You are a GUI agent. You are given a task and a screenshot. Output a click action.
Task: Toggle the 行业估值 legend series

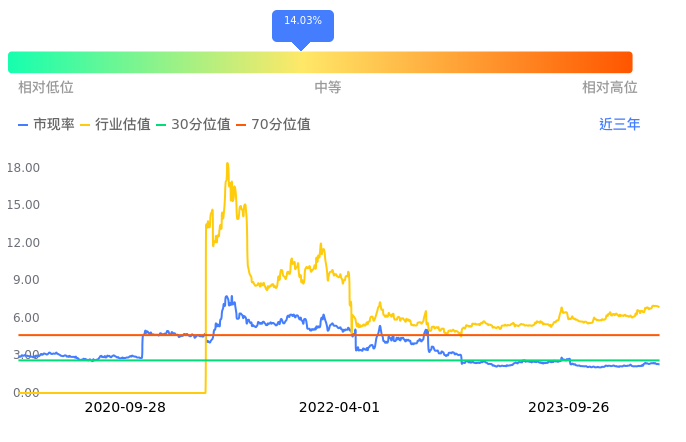[115, 125]
